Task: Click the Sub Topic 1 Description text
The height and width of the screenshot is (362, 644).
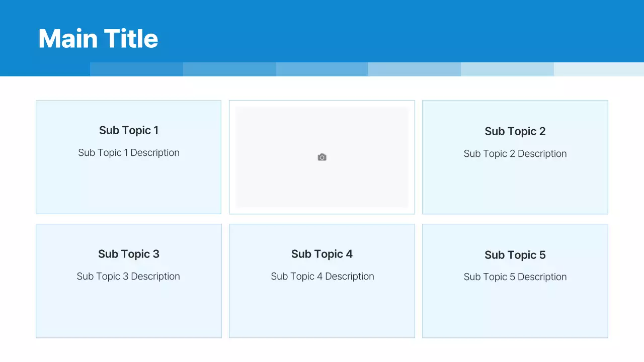Action: pyautogui.click(x=129, y=153)
